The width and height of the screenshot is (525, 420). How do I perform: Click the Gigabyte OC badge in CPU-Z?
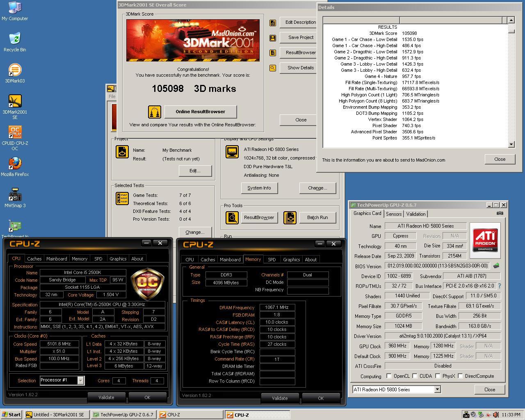[147, 283]
